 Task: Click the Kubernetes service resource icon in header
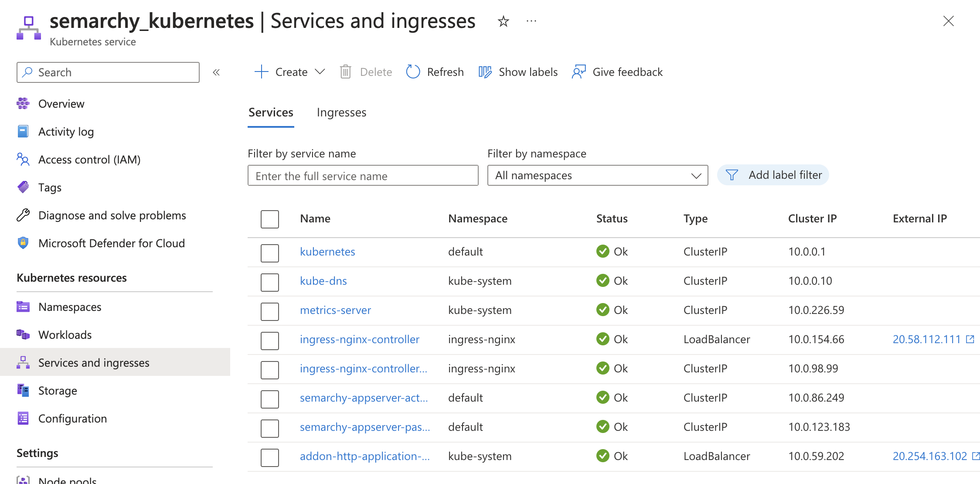click(29, 28)
